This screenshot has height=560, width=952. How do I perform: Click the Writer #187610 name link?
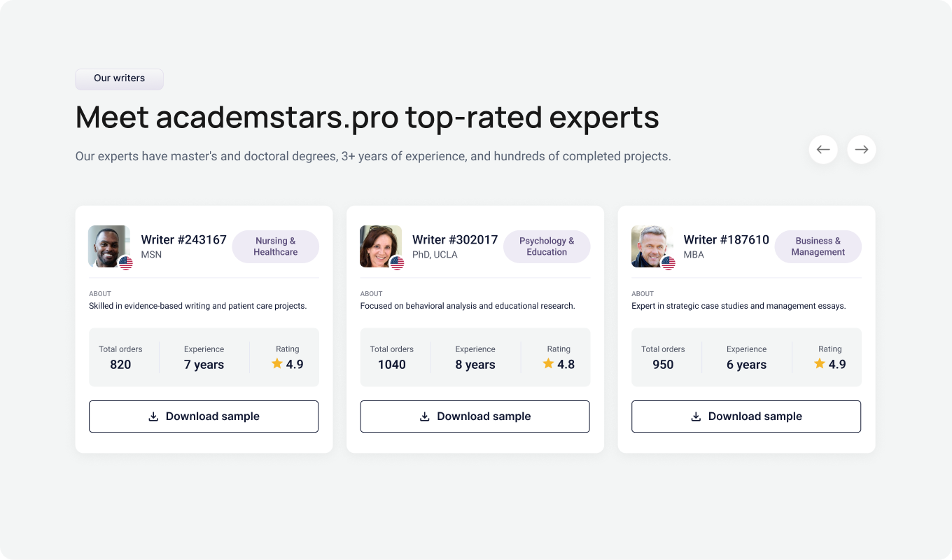(726, 240)
